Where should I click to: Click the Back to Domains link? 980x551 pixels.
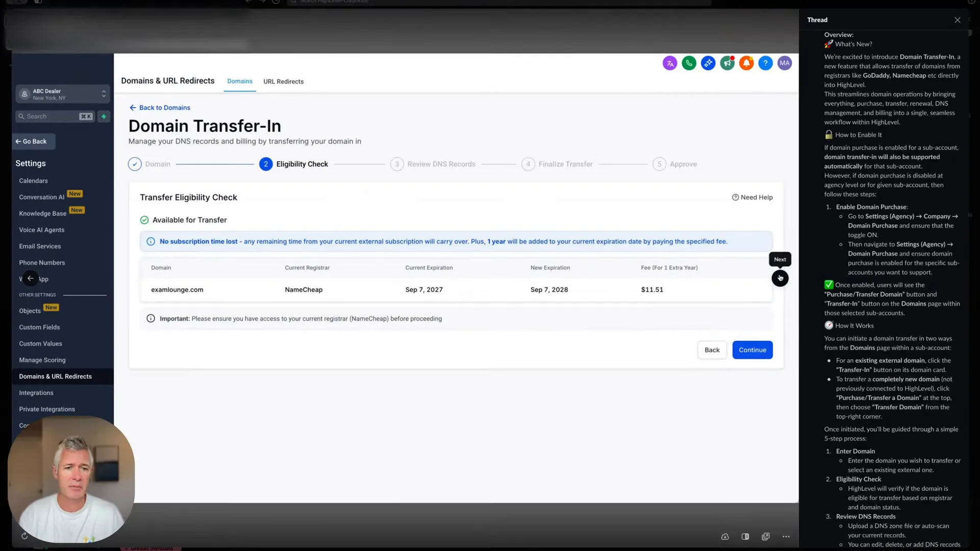[x=160, y=108]
